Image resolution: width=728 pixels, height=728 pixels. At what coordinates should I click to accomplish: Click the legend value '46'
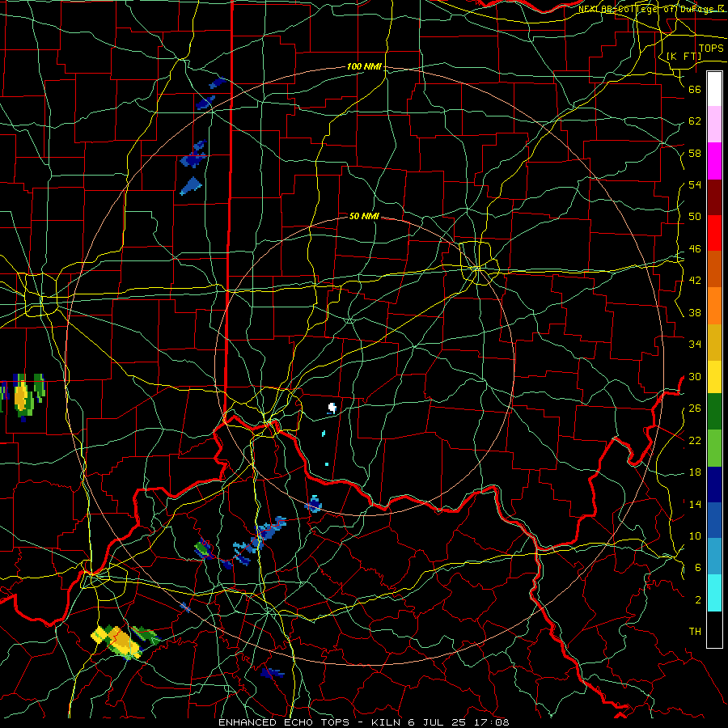tap(695, 249)
